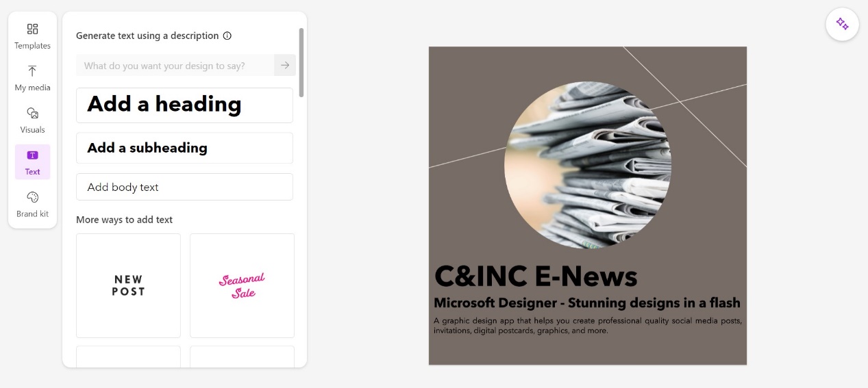The width and height of the screenshot is (868, 388).
Task: Click the sparkle AI ideas button
Action: tap(842, 24)
